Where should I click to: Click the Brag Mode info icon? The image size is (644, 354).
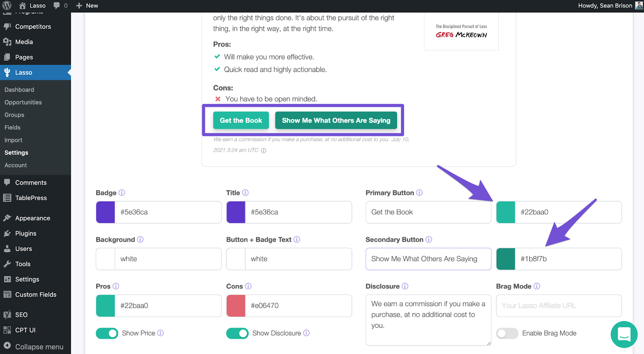[x=537, y=286]
